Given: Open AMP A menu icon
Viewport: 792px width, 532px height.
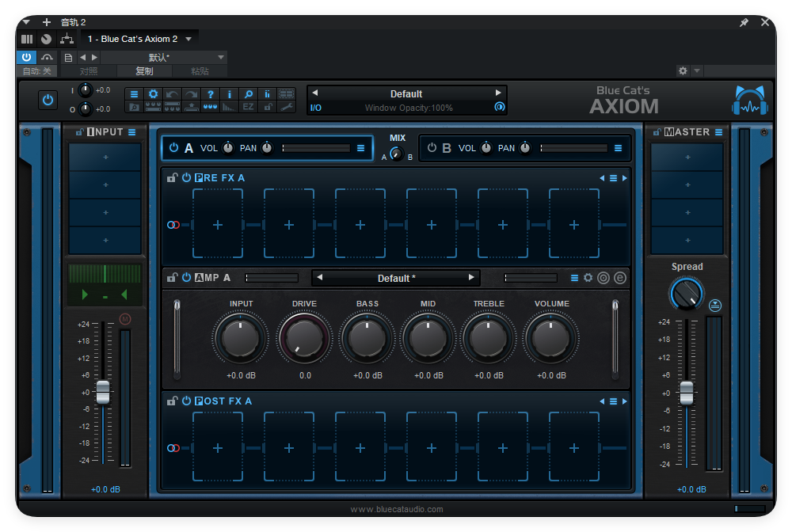Looking at the screenshot, I should coord(574,278).
